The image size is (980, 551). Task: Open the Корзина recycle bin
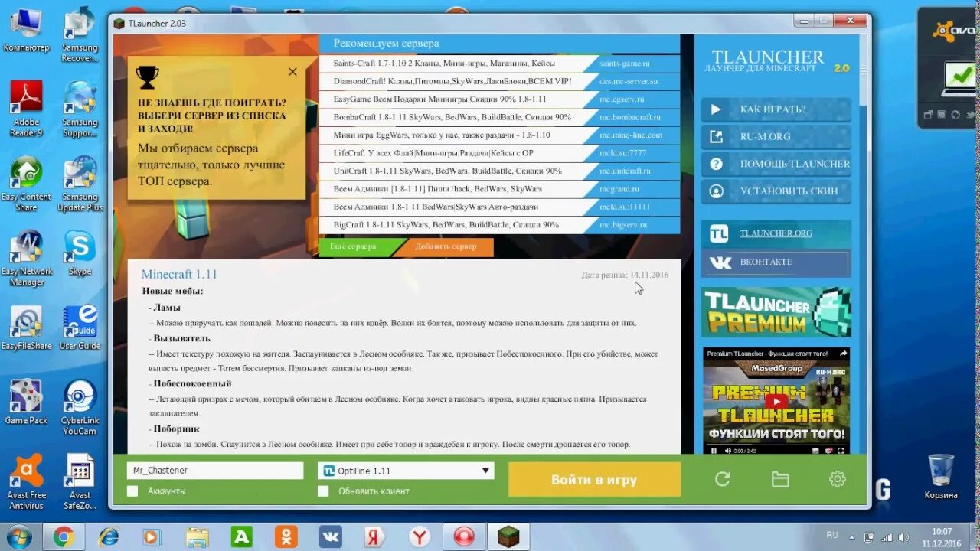tap(940, 477)
